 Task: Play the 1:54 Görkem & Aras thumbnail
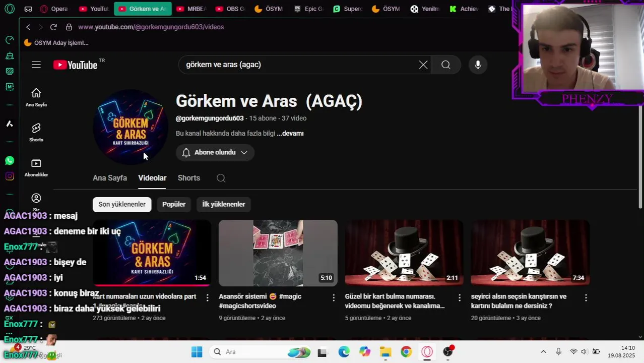(x=152, y=253)
